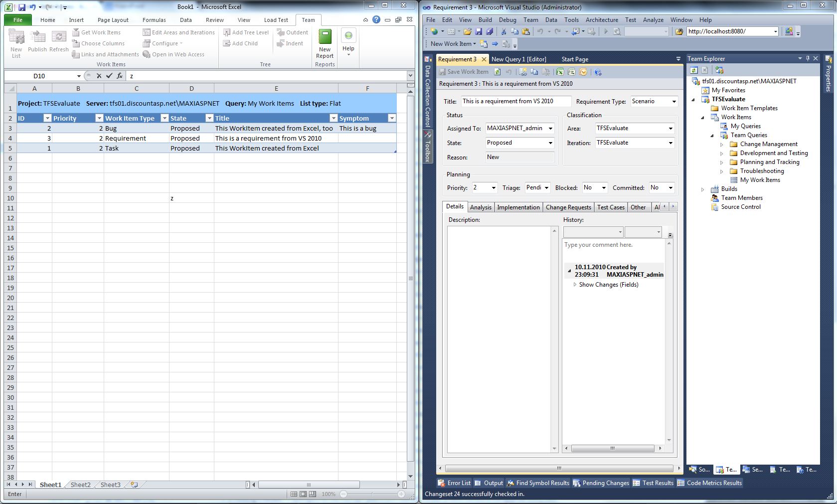837x504 pixels.
Task: Open the Priority dropdown in Planning
Action: tap(494, 188)
